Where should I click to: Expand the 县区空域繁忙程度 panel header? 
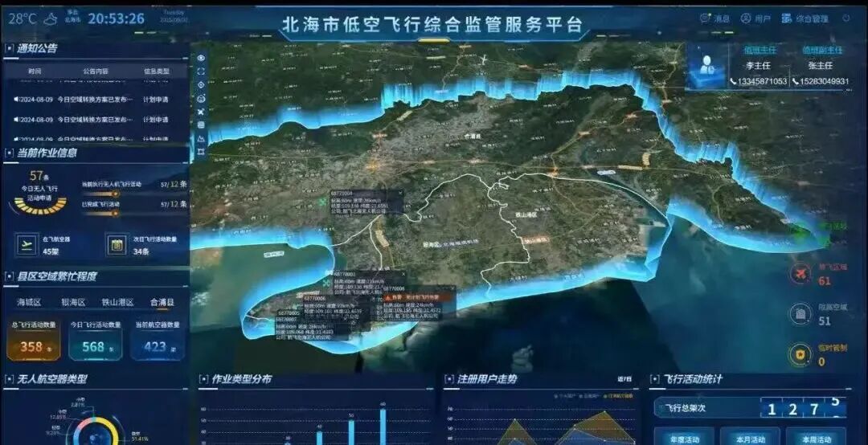10,276
